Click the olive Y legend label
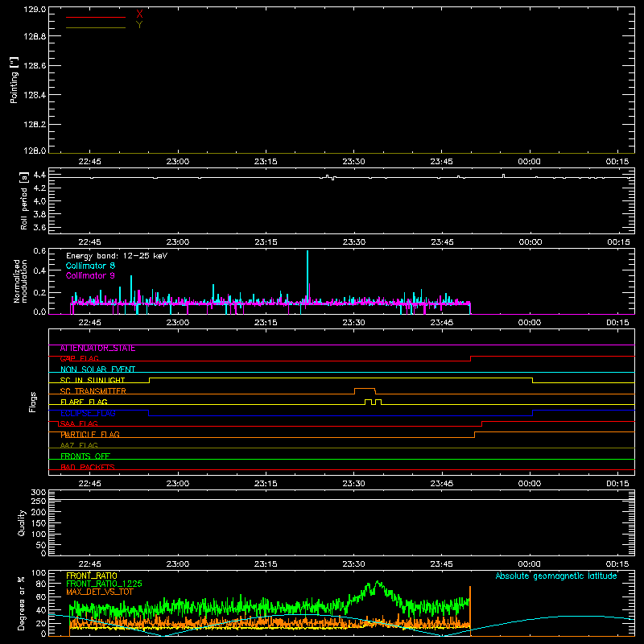The width and height of the screenshot is (644, 644). [139, 25]
